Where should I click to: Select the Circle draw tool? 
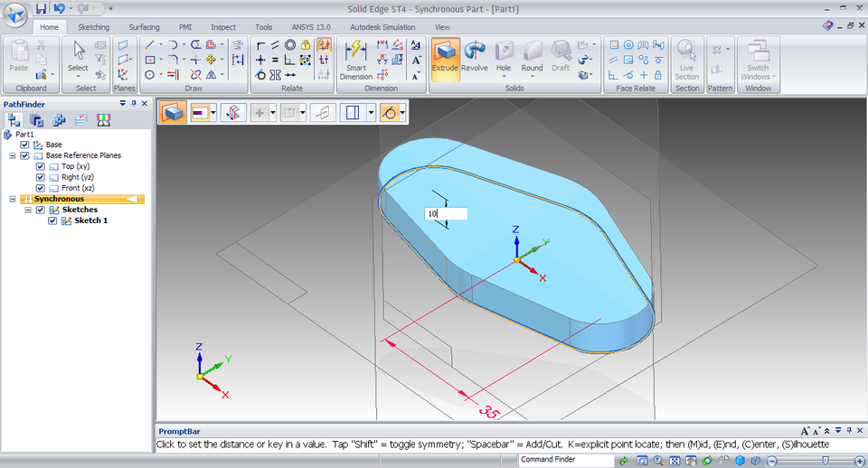(x=149, y=75)
